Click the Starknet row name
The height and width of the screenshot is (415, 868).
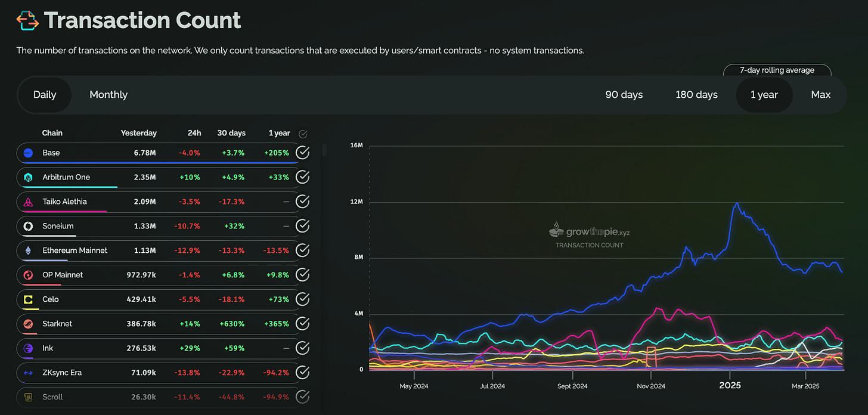point(57,324)
